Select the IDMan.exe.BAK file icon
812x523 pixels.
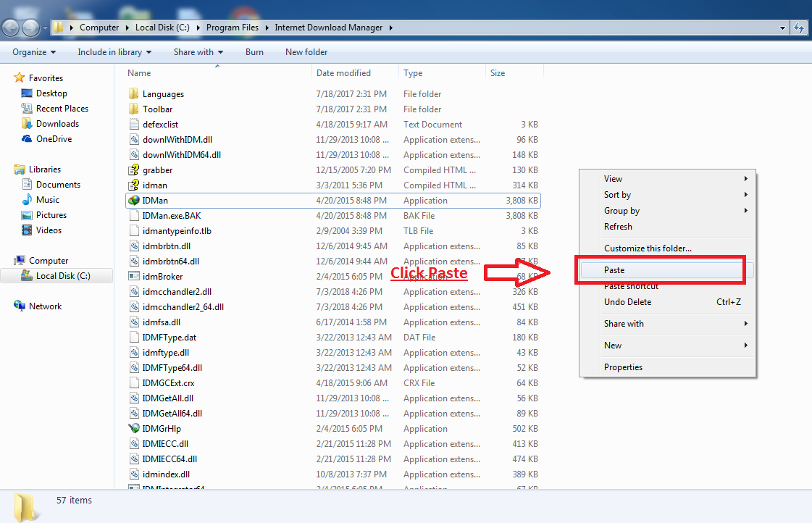[x=133, y=215]
